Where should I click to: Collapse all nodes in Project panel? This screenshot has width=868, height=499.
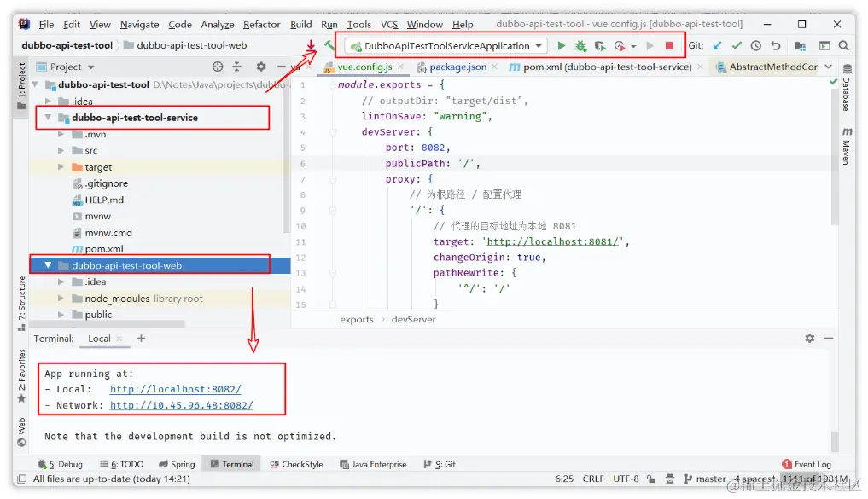(x=237, y=67)
